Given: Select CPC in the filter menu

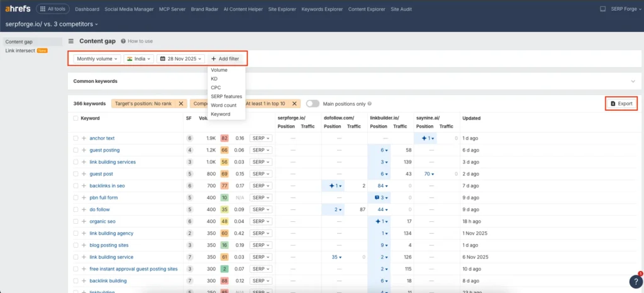Looking at the screenshot, I should 216,87.
